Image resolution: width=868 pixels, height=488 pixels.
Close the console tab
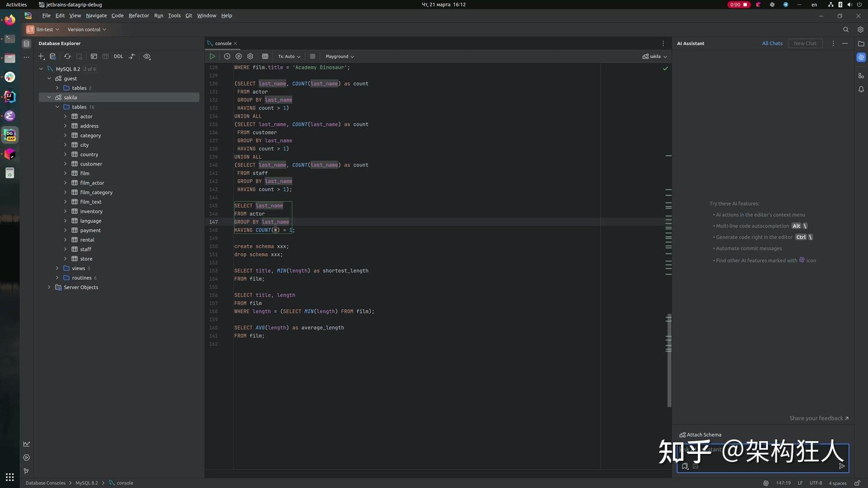point(236,43)
